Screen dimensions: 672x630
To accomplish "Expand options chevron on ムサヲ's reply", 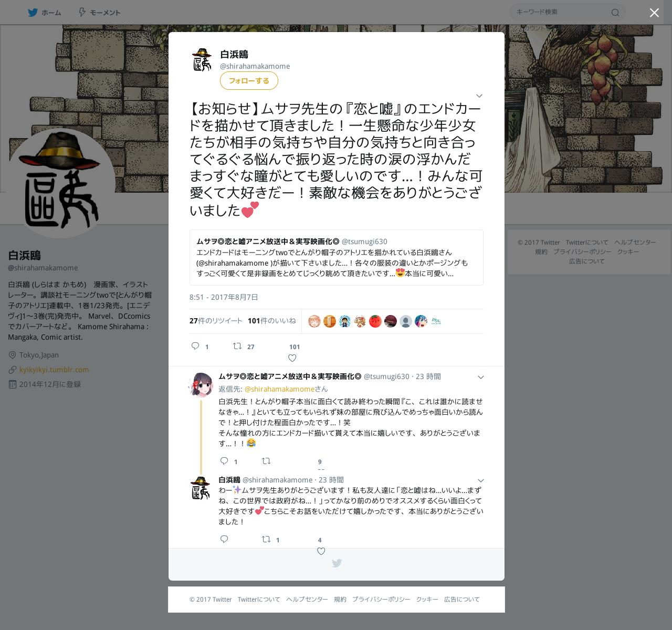I will [x=480, y=377].
